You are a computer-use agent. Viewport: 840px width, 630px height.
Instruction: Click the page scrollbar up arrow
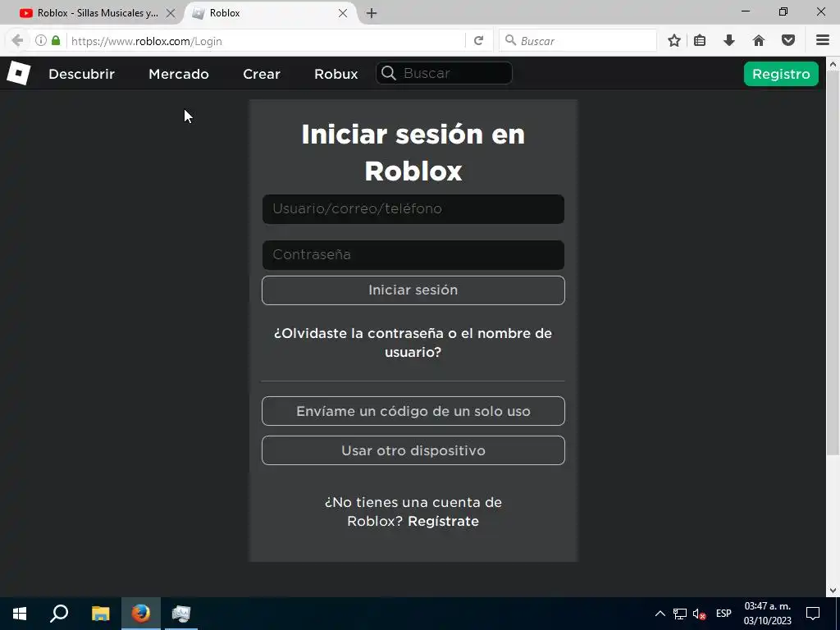pyautogui.click(x=833, y=64)
